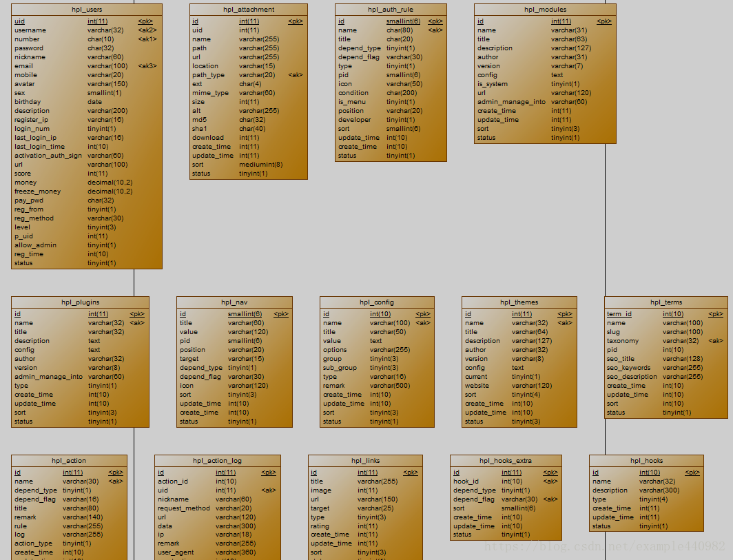
Task: Select the hpl_attachment table title
Action: [249, 10]
